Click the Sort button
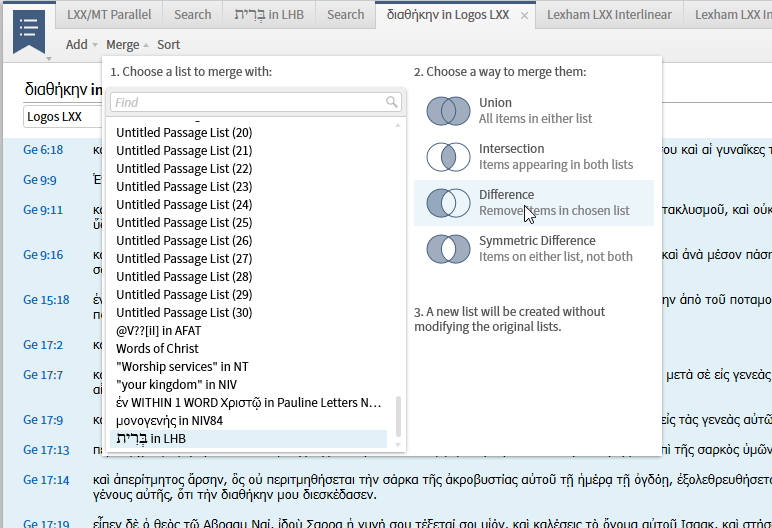 coord(168,45)
